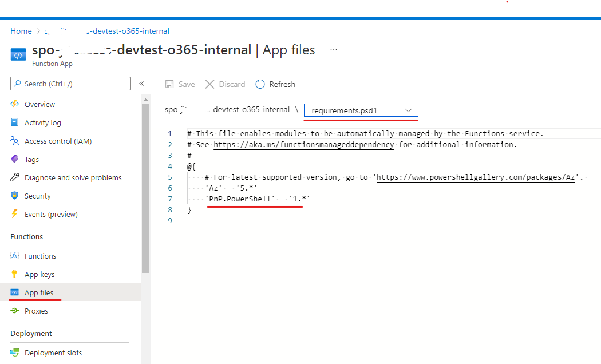Click the Diagnose and solve problems wrench icon
The height and width of the screenshot is (364, 601).
[x=15, y=177]
